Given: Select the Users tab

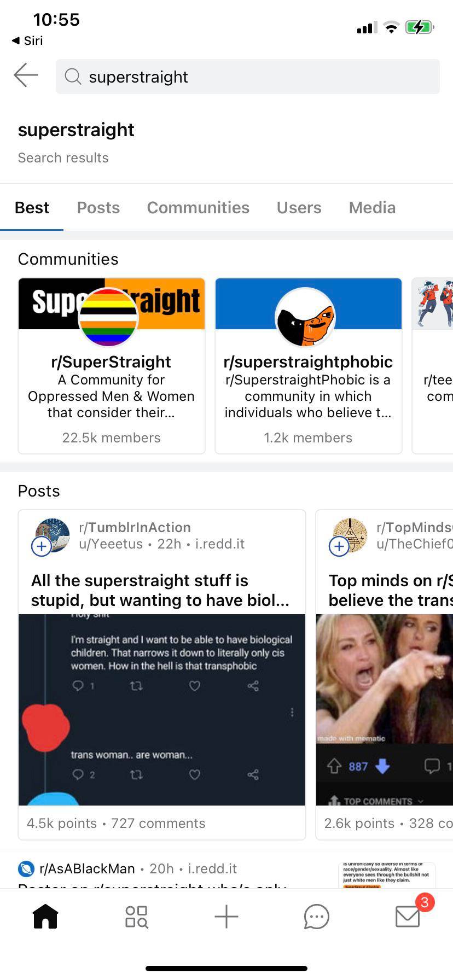Looking at the screenshot, I should 299,208.
